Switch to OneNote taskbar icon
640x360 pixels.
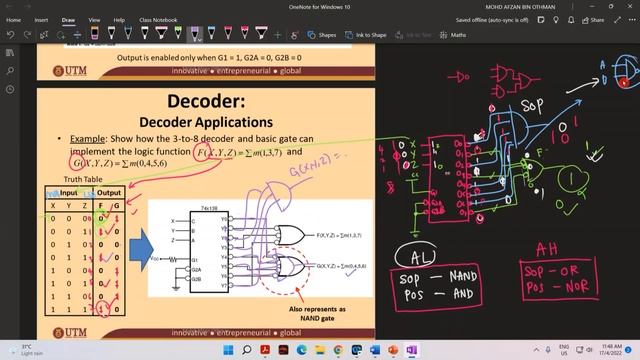tap(411, 350)
